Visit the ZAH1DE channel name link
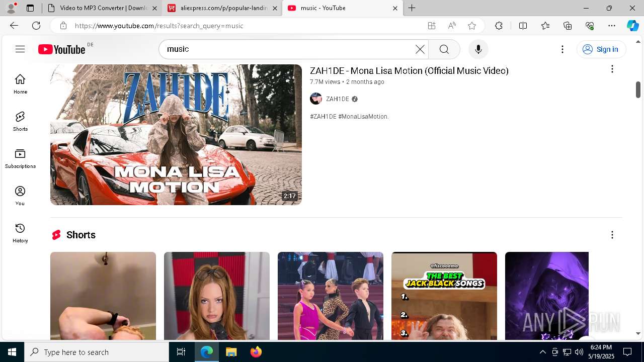Image resolution: width=644 pixels, height=362 pixels. pyautogui.click(x=337, y=99)
